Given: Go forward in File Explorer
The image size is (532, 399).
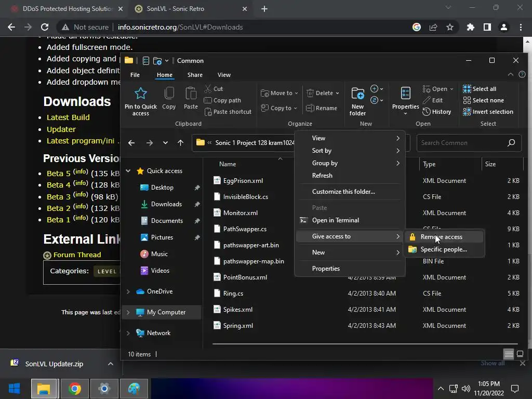Looking at the screenshot, I should tap(149, 143).
